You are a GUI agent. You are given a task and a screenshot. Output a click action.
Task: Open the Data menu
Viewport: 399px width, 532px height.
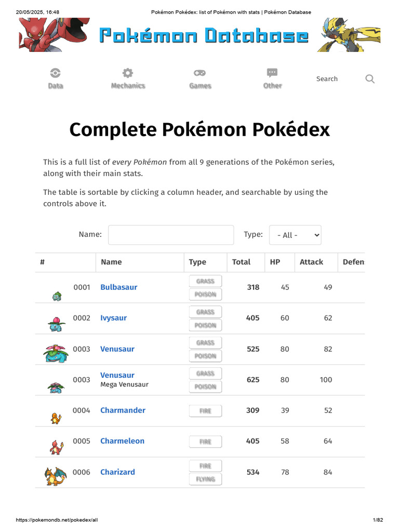(56, 78)
